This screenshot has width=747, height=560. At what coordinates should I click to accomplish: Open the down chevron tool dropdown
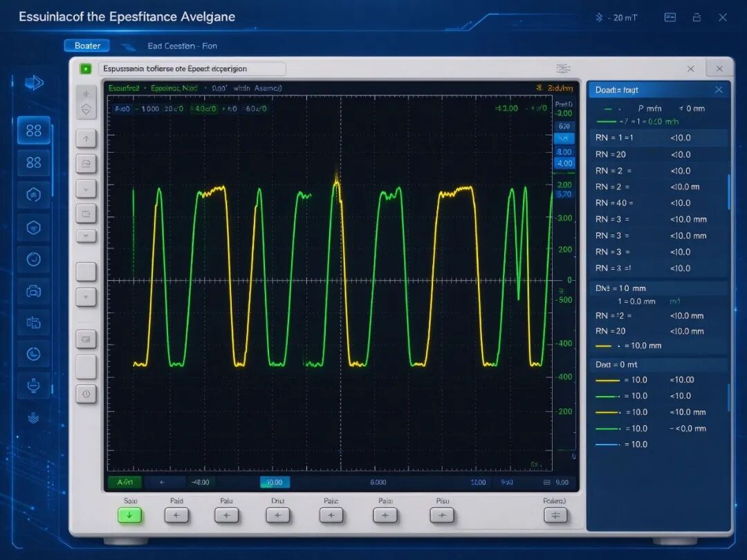pyautogui.click(x=86, y=189)
